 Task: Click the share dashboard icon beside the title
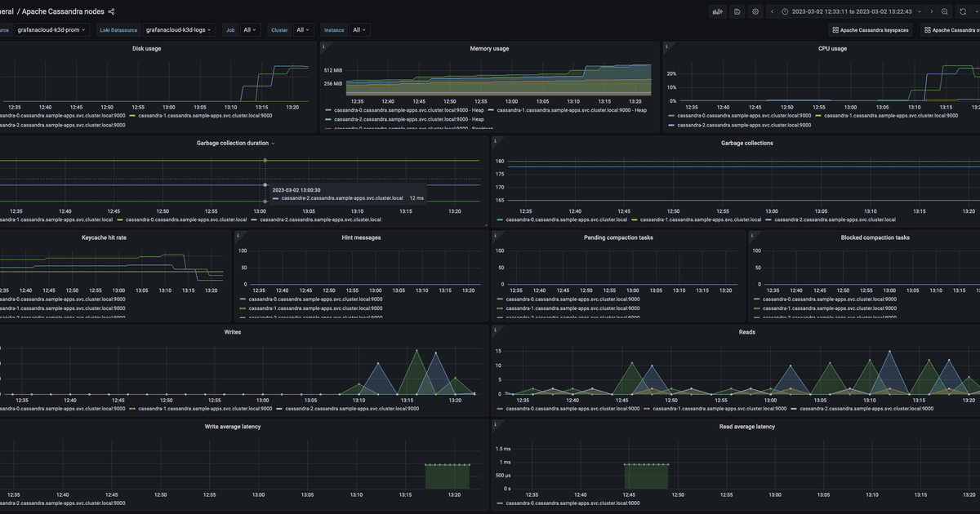[111, 11]
